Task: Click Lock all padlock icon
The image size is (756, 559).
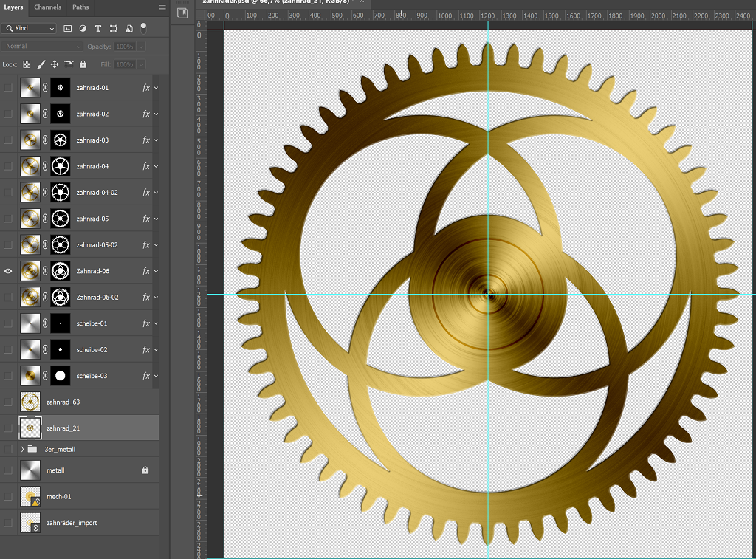Action: pos(83,64)
